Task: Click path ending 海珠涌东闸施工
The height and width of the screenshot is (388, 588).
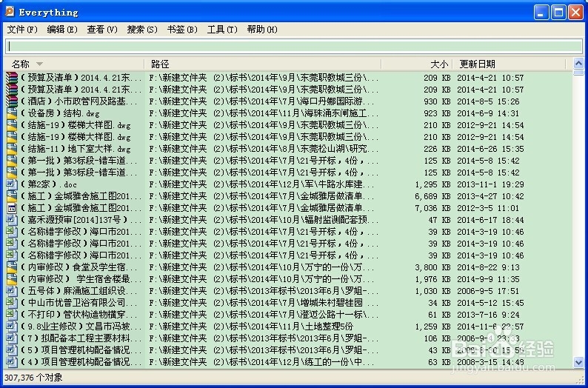Action: pyautogui.click(x=264, y=113)
